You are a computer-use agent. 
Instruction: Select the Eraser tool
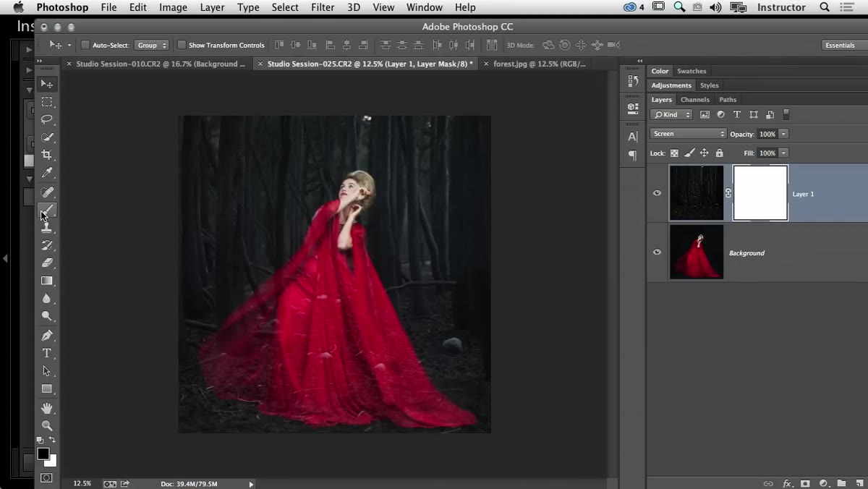(x=47, y=263)
